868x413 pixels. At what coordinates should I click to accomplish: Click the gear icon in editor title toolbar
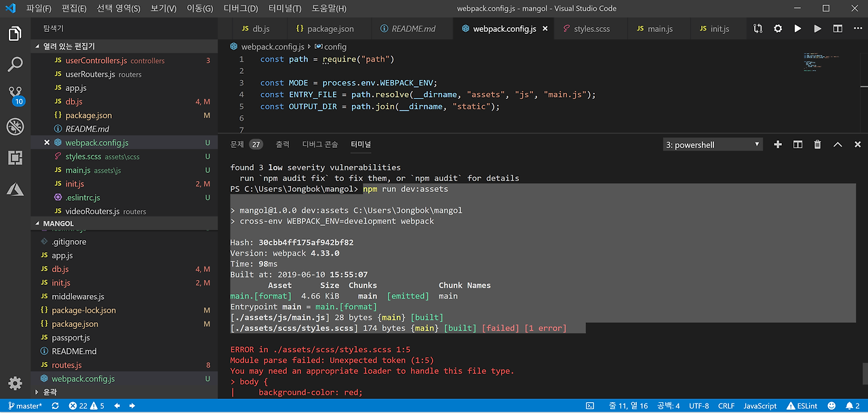[778, 29]
